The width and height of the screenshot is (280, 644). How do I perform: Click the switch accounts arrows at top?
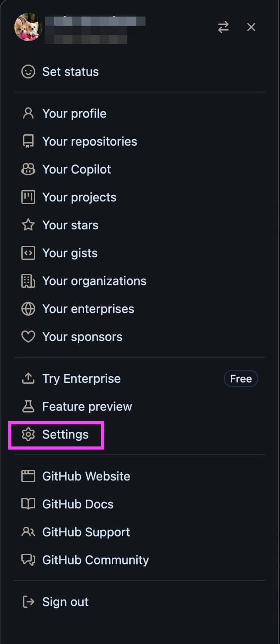223,27
